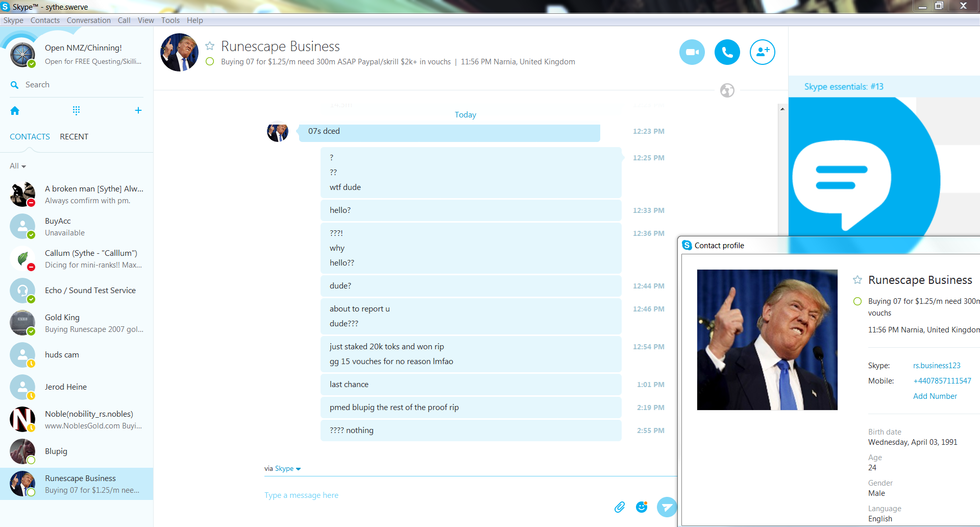Open the View menu
Image resolution: width=980 pixels, height=527 pixels.
[146, 20]
